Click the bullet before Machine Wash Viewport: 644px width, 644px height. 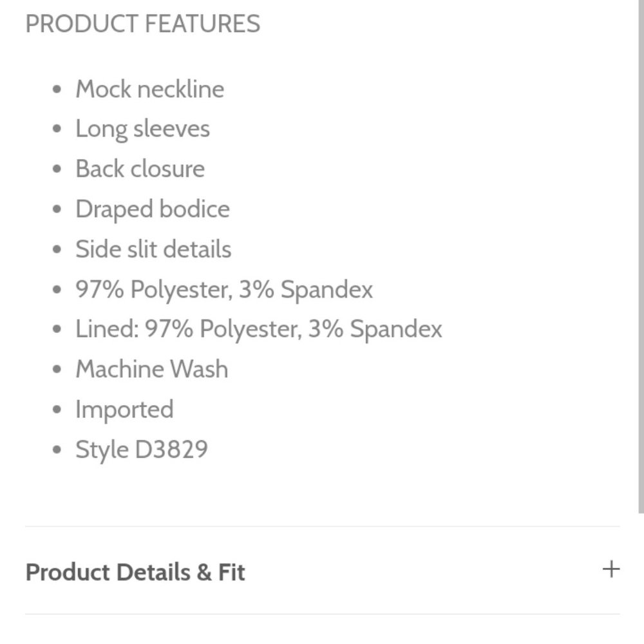click(57, 369)
